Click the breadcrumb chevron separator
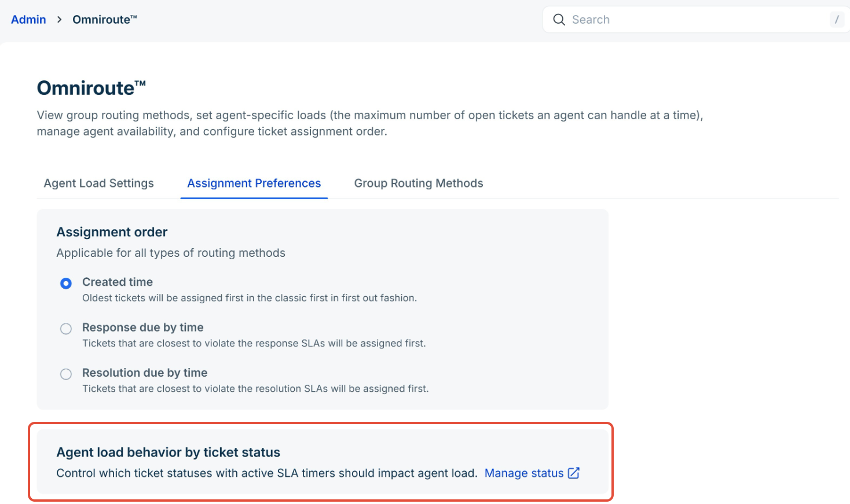The height and width of the screenshot is (504, 850). click(x=59, y=20)
